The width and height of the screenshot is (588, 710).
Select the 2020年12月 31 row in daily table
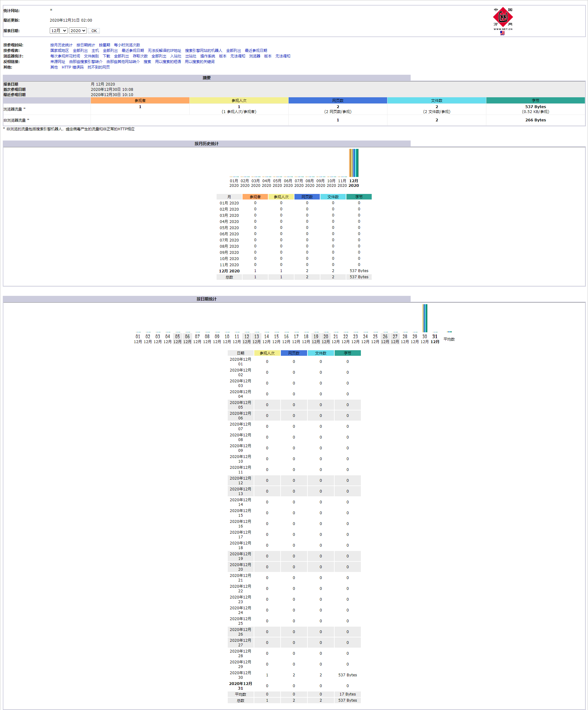tap(294, 686)
